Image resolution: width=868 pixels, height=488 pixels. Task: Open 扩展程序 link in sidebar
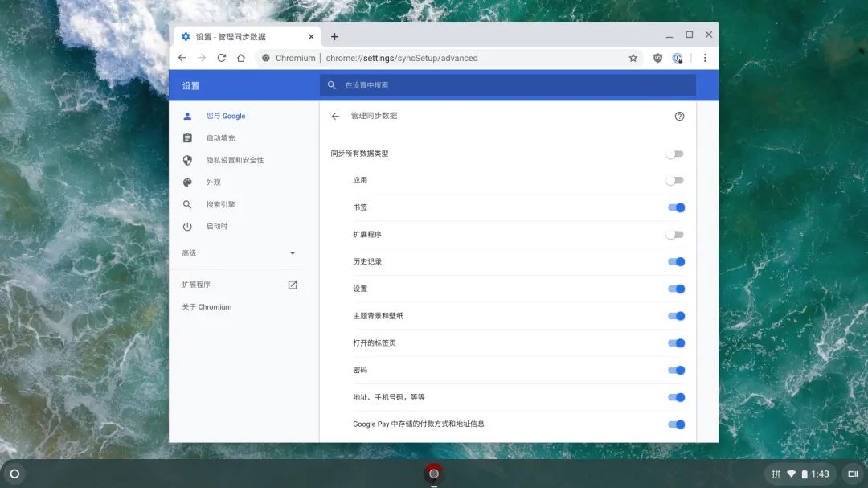[x=196, y=285]
